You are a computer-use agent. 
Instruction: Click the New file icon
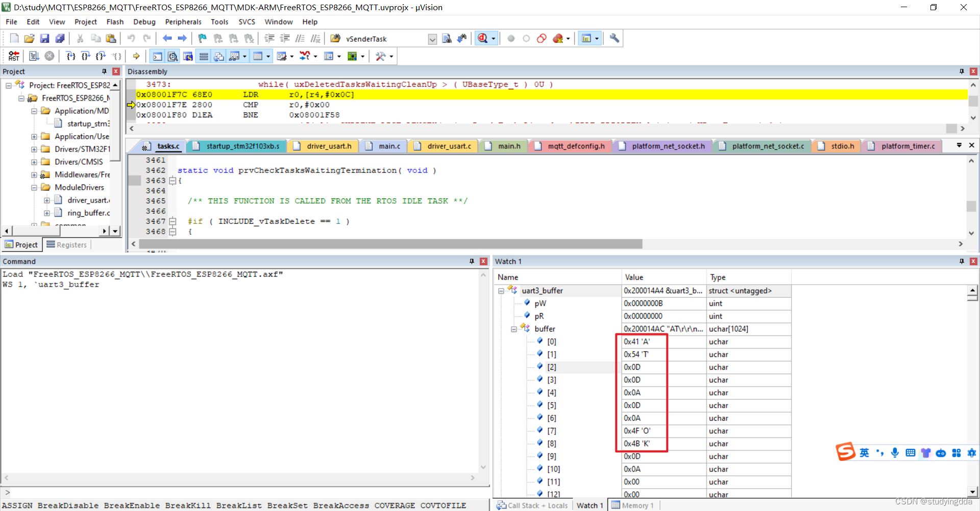(x=14, y=38)
